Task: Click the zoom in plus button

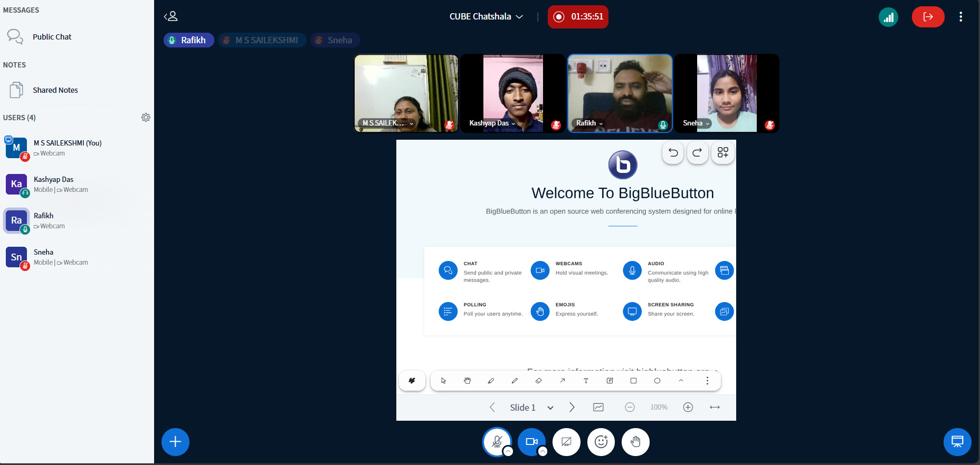Action: 688,407
